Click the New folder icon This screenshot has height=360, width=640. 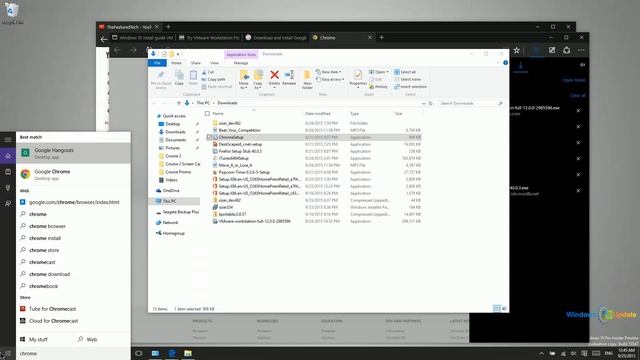(x=307, y=76)
